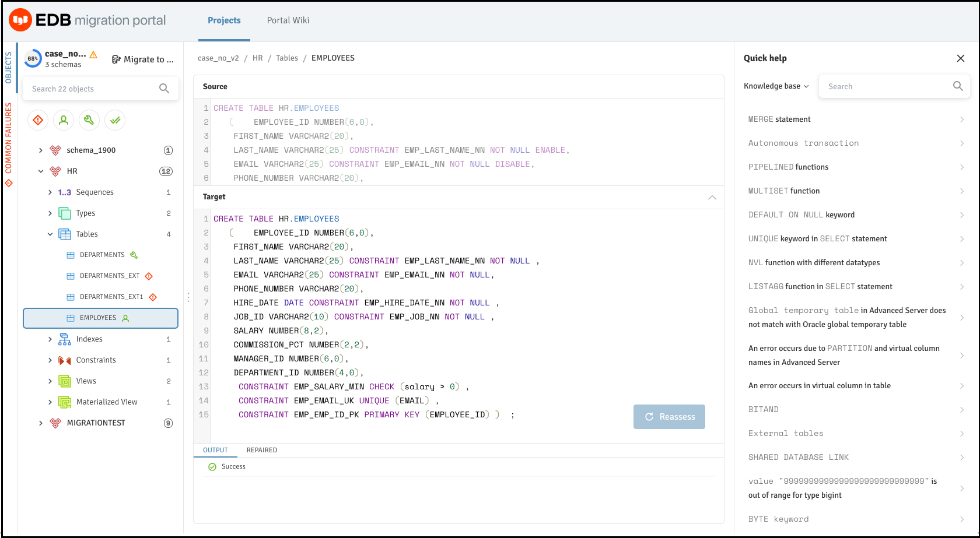
Task: Toggle the user-repaired objects filter icon
Action: click(x=64, y=120)
